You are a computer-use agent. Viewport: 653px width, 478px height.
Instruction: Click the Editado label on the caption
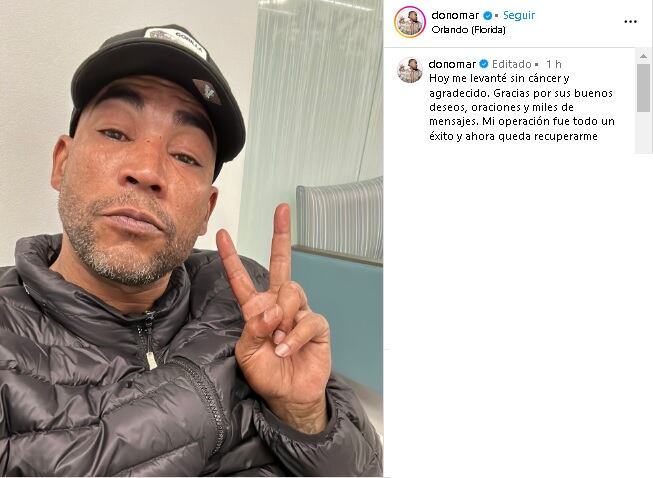(x=511, y=64)
